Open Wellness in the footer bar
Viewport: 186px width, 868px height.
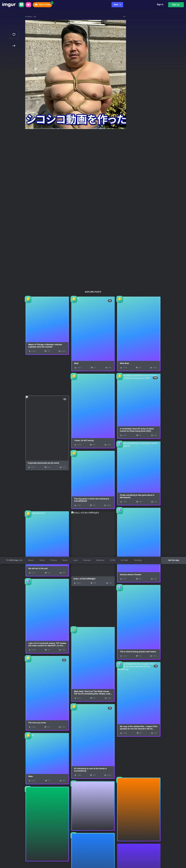coord(100,560)
